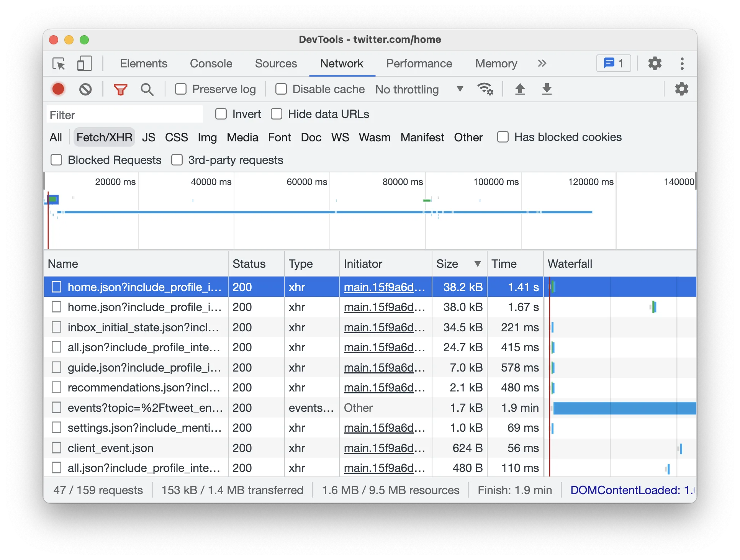The image size is (740, 560).
Task: Activate the inspect element picker icon
Action: [59, 64]
